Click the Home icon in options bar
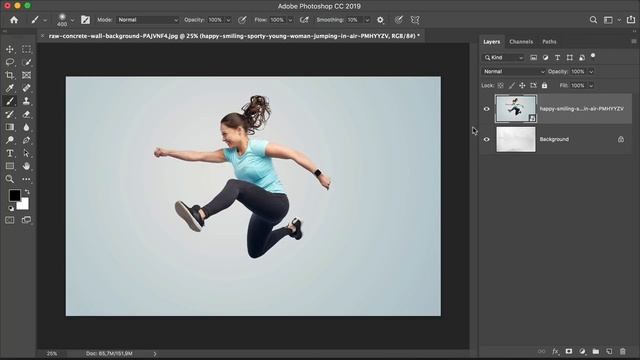Image resolution: width=640 pixels, height=360 pixels. click(14, 20)
